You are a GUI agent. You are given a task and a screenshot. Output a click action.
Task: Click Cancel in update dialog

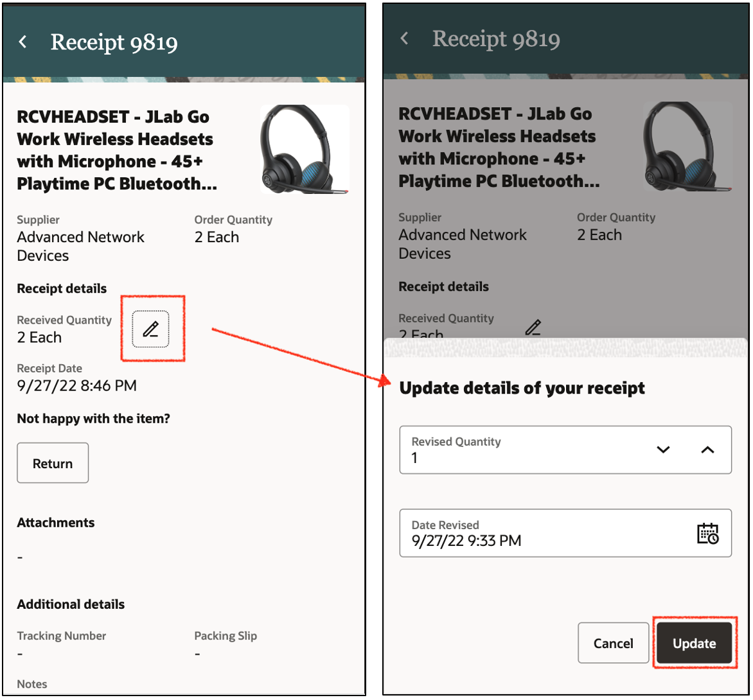(x=613, y=643)
